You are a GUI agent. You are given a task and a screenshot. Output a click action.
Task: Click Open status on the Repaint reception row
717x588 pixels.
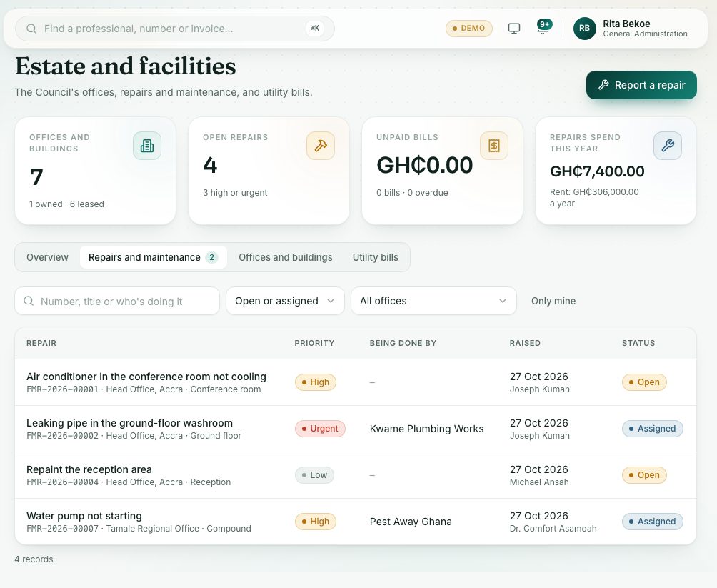(x=644, y=475)
